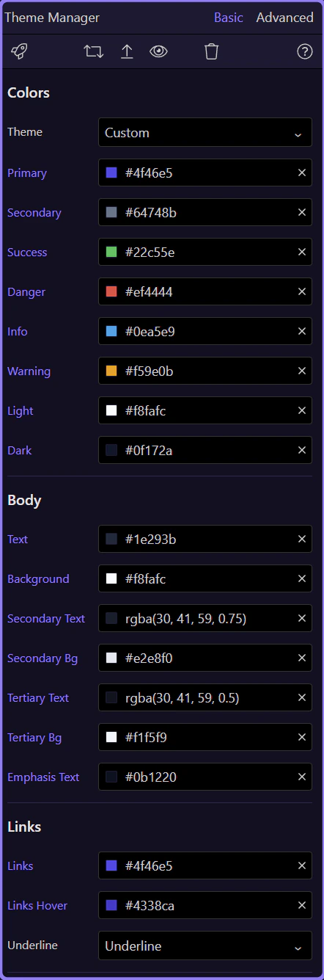Open the Warning orange color swatch
Viewport: 324px width, 980px height.
(111, 371)
